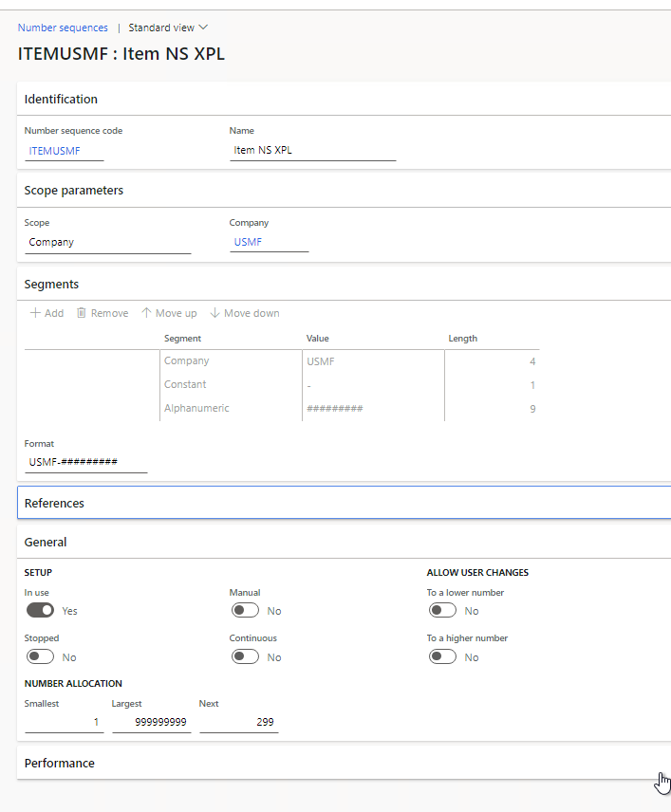671x812 pixels.
Task: Toggle the Stopped switch
Action: pyautogui.click(x=40, y=656)
